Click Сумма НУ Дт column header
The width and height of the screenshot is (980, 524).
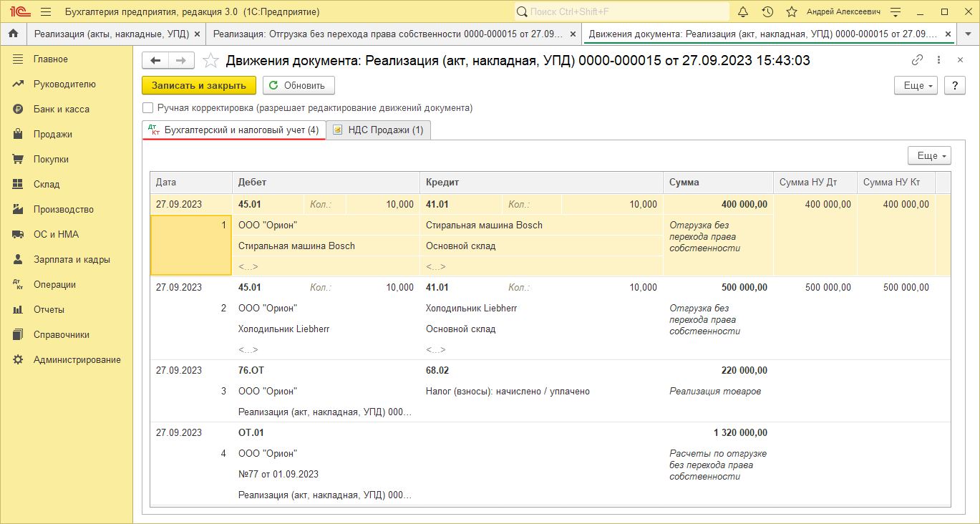click(815, 183)
